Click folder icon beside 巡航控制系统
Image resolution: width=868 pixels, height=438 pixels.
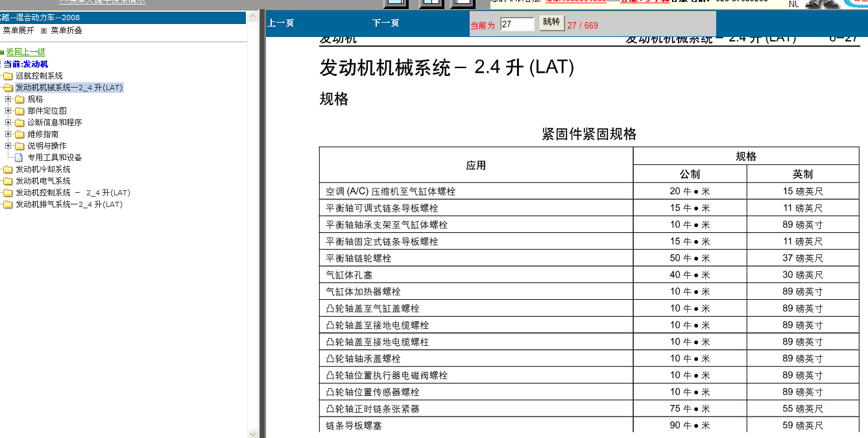click(x=7, y=76)
